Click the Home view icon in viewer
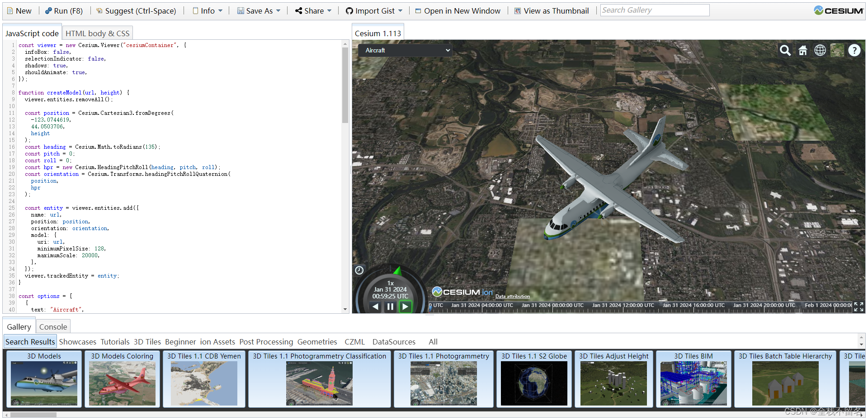The image size is (868, 420). [x=803, y=50]
